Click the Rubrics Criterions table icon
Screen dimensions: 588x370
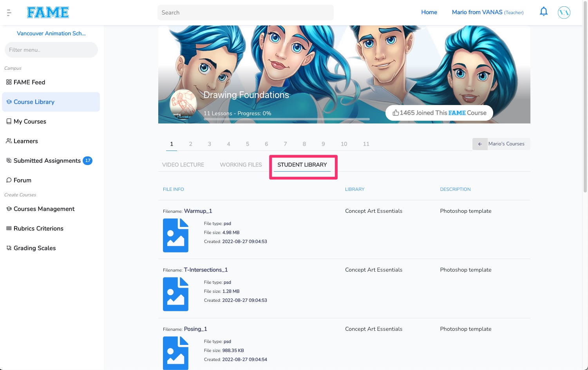9,228
